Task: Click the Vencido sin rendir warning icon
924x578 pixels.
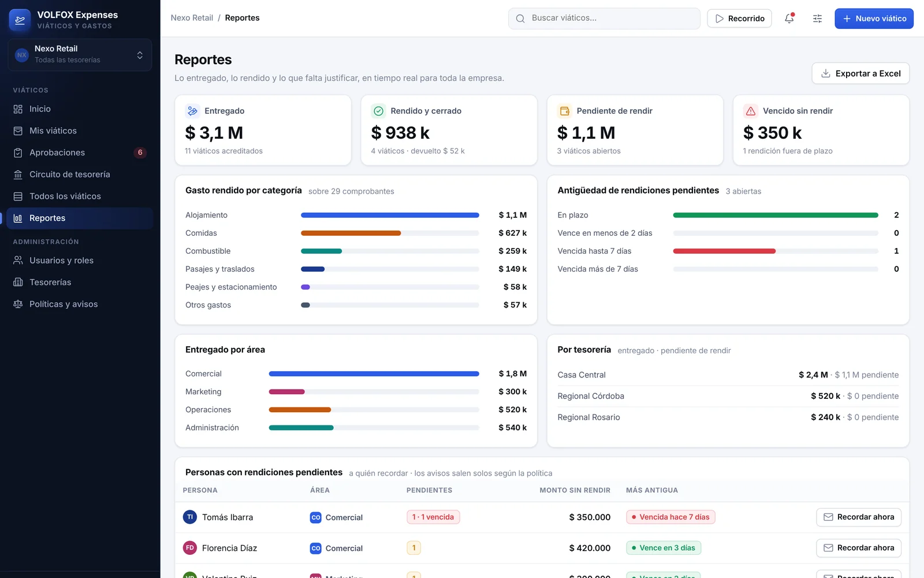Action: [x=751, y=111]
